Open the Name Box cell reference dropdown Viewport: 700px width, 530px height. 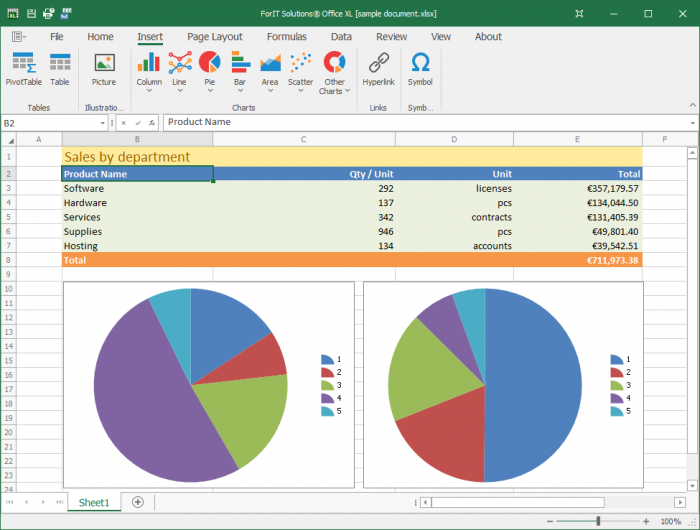[x=102, y=123]
